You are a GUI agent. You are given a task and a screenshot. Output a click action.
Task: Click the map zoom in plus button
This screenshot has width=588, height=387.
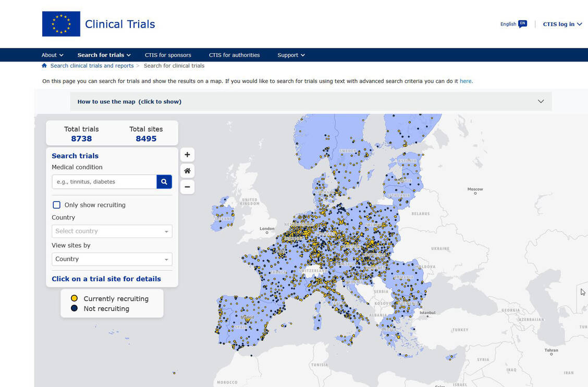187,155
